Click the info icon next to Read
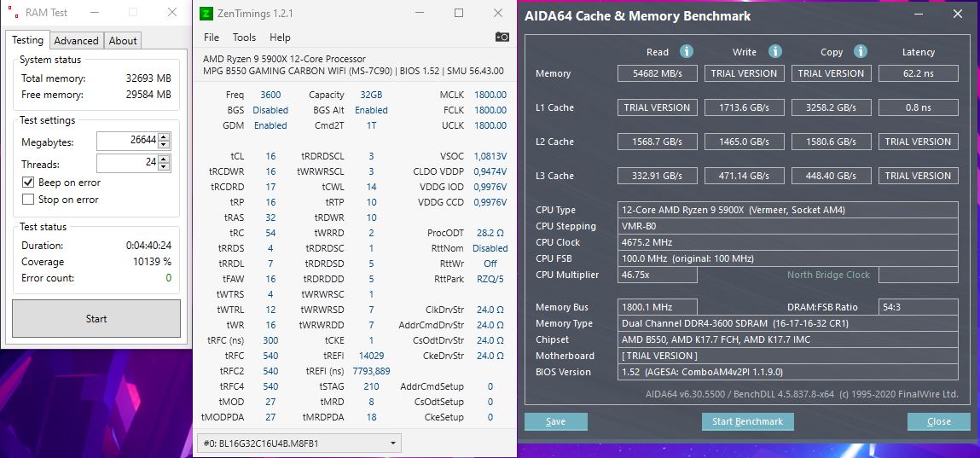Screen dimensions: 980x458 [x=687, y=51]
